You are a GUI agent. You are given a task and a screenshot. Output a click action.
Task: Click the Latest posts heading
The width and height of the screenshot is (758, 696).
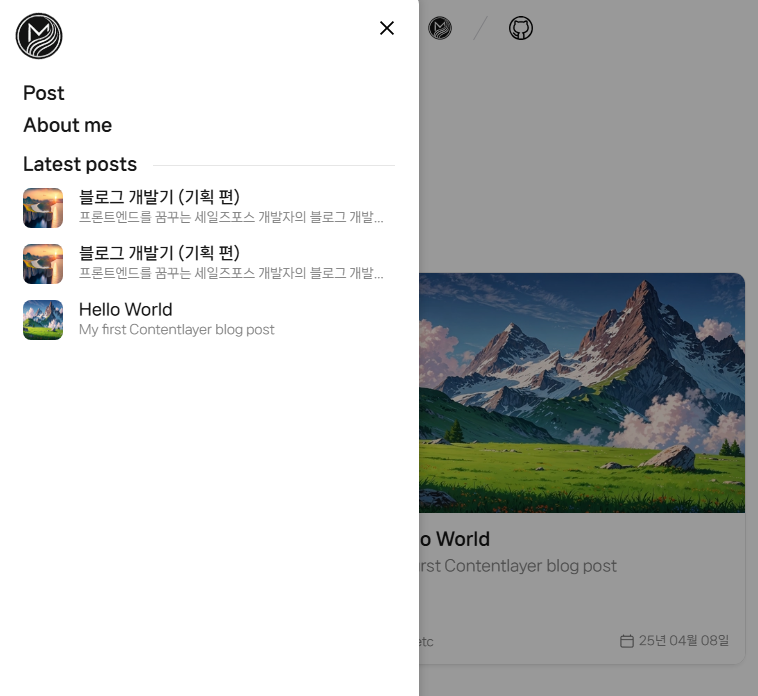point(80,164)
